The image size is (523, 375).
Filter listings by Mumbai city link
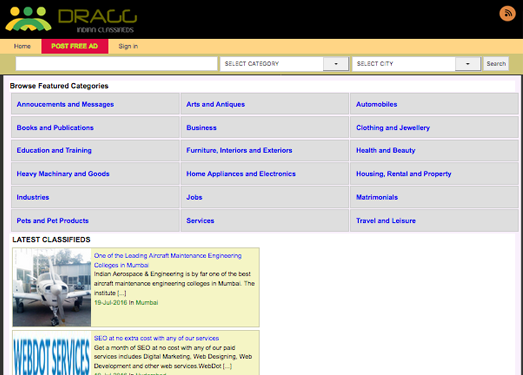[147, 303]
